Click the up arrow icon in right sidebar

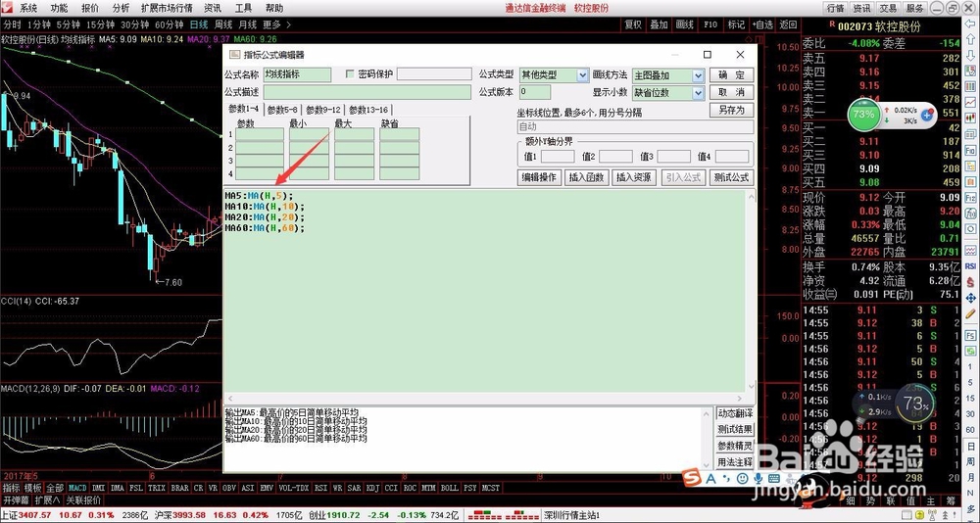click(971, 38)
